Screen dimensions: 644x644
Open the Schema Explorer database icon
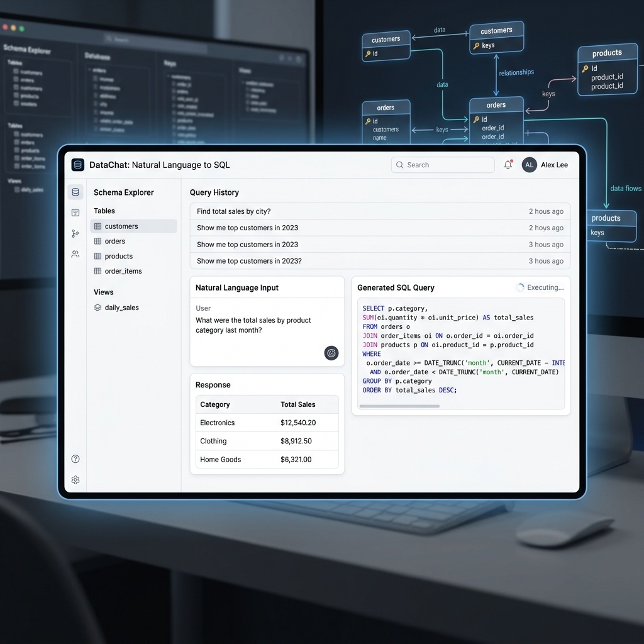tap(75, 192)
